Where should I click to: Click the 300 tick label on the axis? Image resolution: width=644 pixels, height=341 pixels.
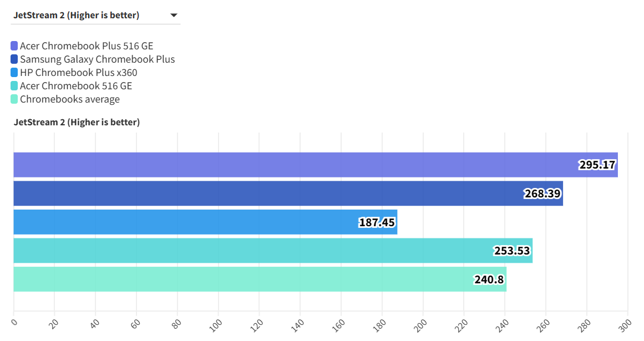point(625,323)
